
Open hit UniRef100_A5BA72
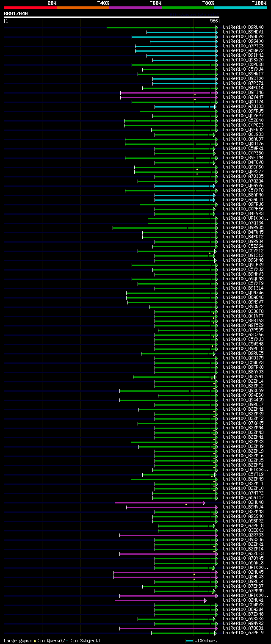pyautogui.click(x=243, y=50)
